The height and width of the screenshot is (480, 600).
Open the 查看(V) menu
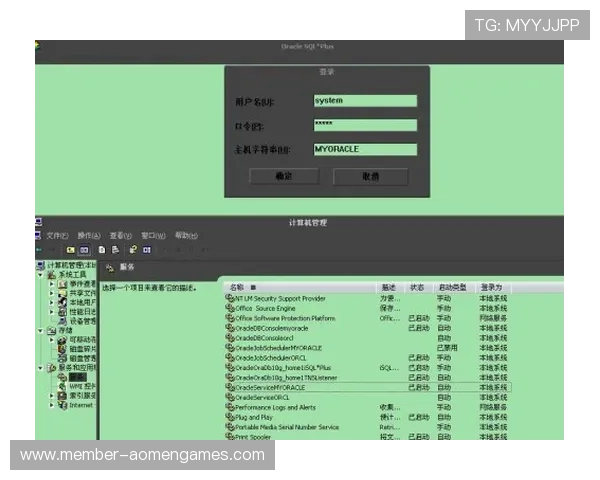[121, 235]
